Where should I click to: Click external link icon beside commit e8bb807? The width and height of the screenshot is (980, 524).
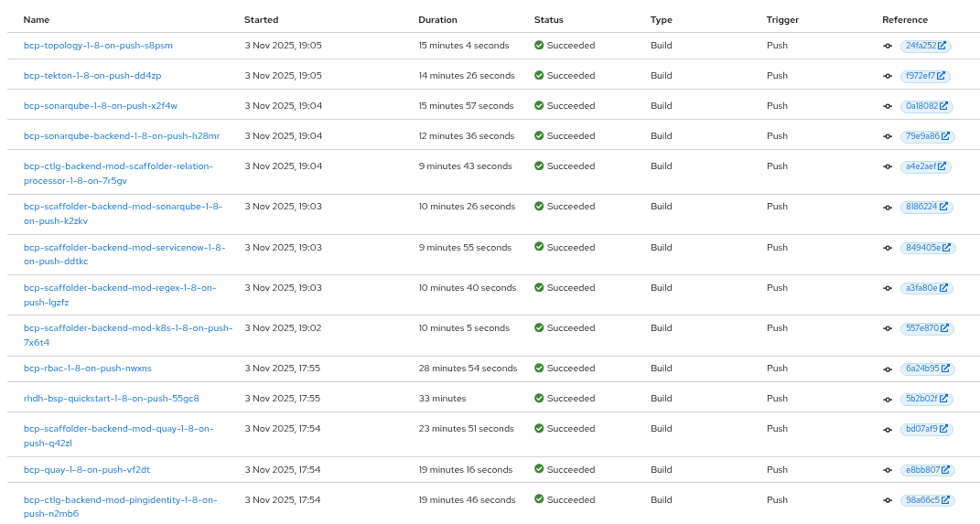tap(945, 470)
